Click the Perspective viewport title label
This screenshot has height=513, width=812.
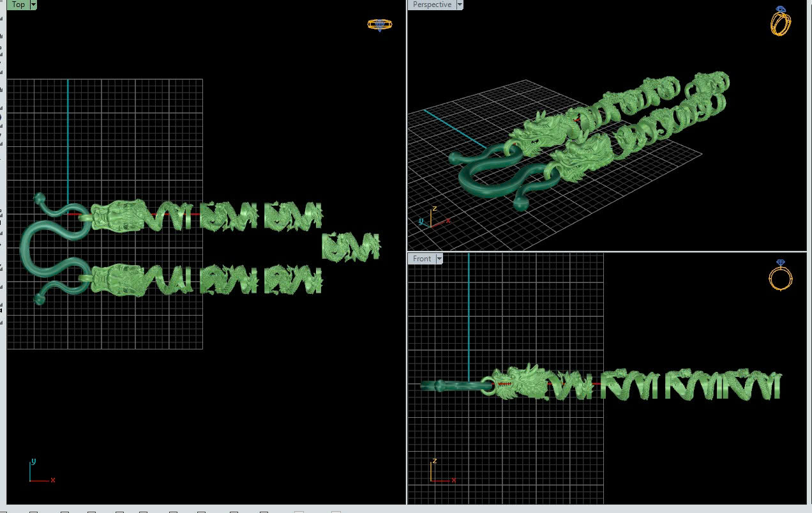(x=432, y=4)
